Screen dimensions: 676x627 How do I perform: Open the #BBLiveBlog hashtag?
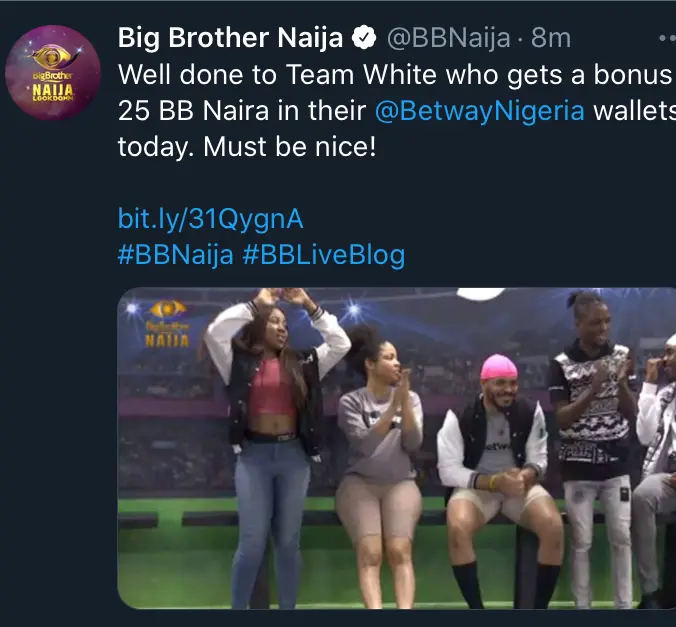pyautogui.click(x=324, y=254)
